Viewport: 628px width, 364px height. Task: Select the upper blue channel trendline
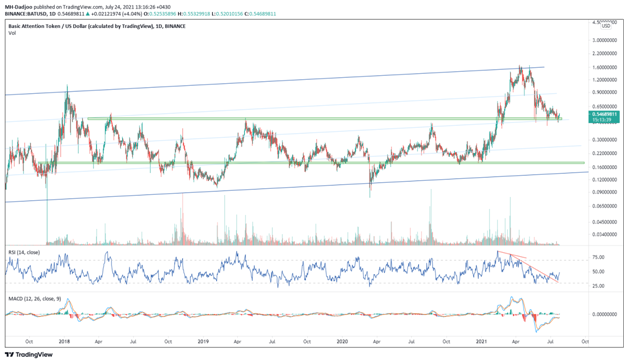point(275,81)
